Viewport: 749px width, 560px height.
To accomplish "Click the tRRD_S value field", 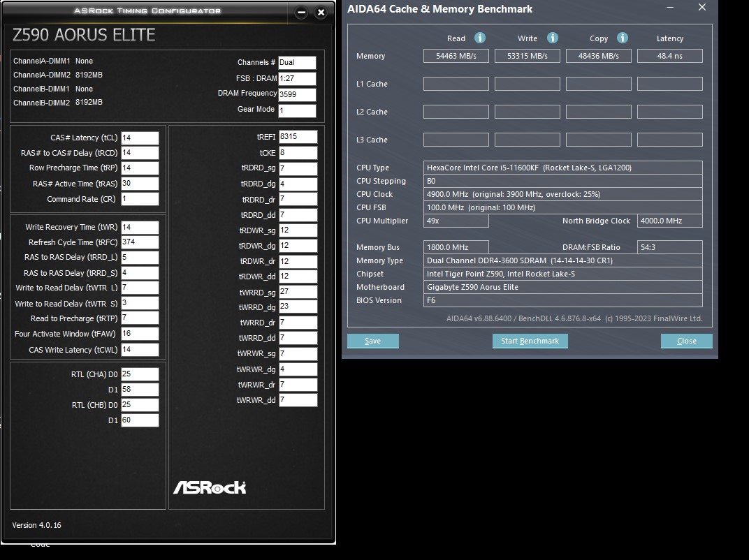I will (140, 272).
